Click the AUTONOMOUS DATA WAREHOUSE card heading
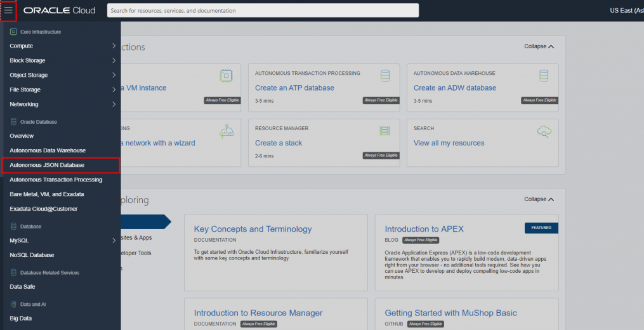The width and height of the screenshot is (644, 330). tap(454, 73)
